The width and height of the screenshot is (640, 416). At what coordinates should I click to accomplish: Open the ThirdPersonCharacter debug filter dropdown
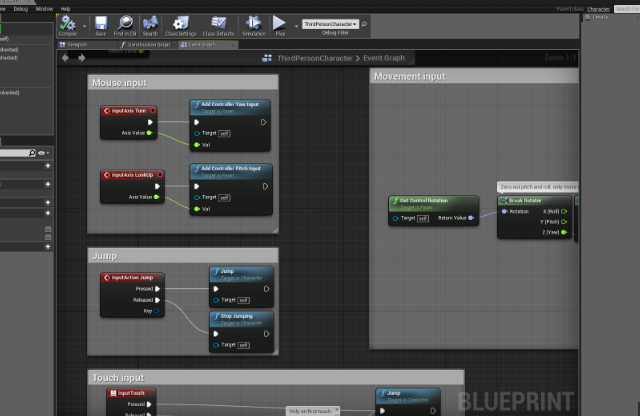[331, 24]
